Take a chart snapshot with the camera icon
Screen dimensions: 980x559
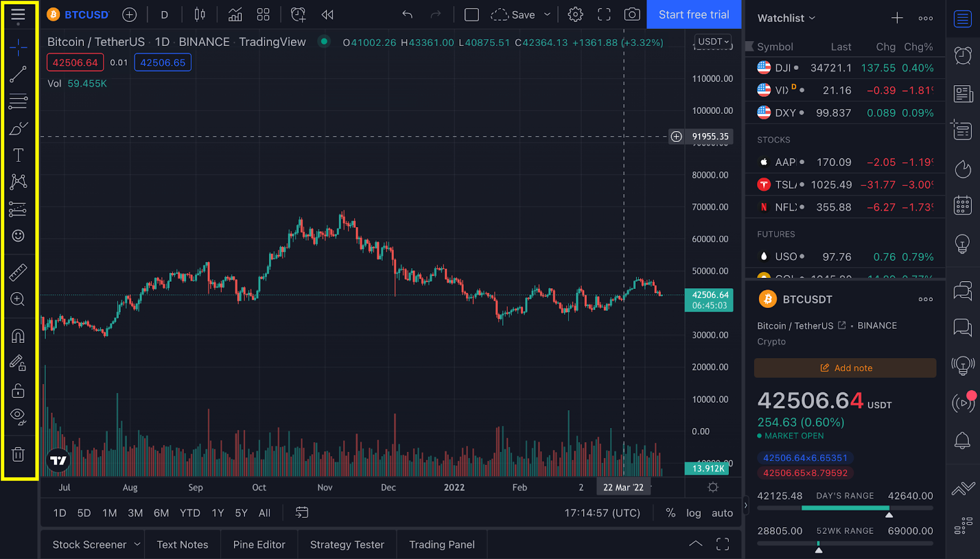(x=632, y=14)
